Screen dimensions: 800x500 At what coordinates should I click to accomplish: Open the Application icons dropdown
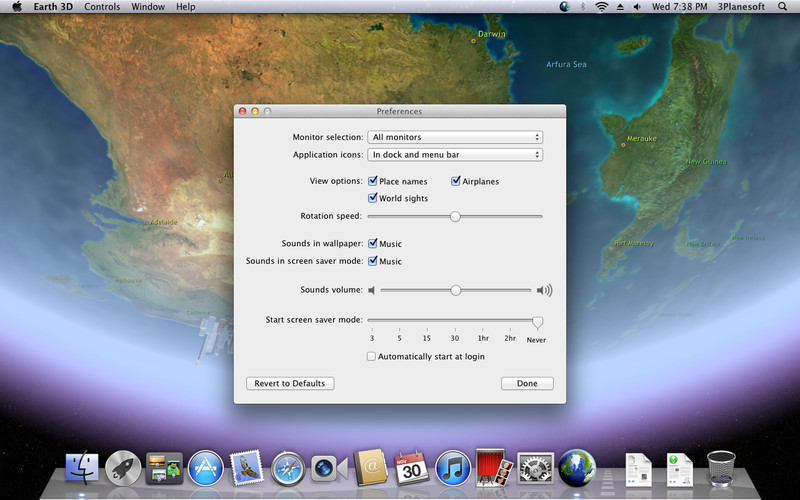pyautogui.click(x=455, y=155)
